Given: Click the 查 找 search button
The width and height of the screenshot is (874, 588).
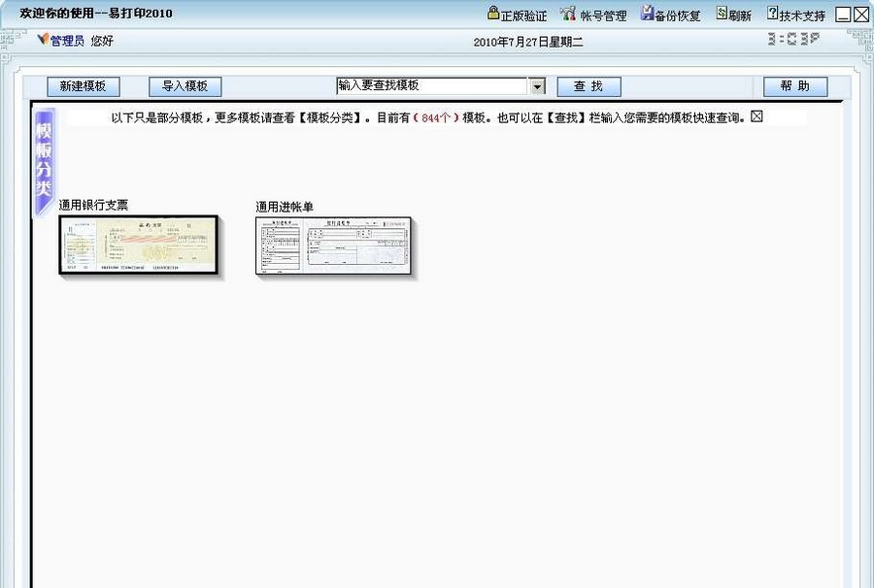Looking at the screenshot, I should [x=588, y=85].
